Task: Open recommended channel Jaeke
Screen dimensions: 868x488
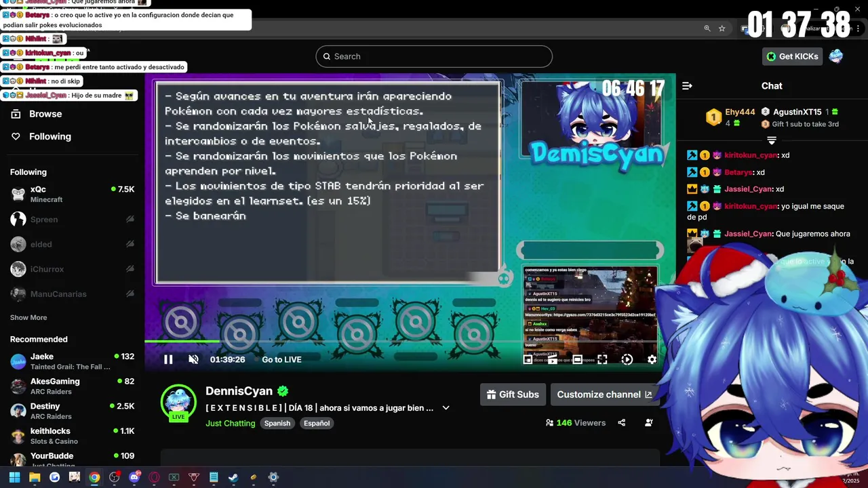Action: tap(72, 361)
